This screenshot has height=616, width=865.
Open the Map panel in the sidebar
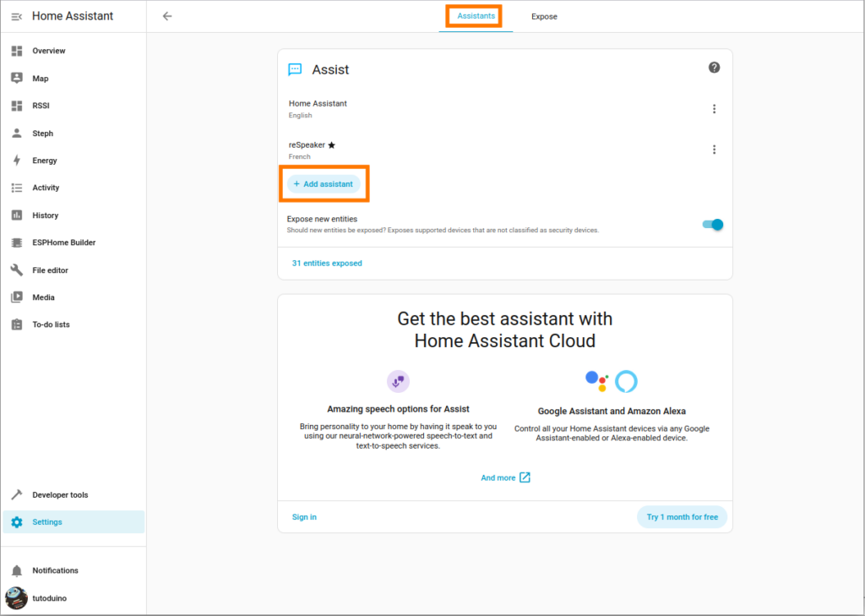pos(40,79)
